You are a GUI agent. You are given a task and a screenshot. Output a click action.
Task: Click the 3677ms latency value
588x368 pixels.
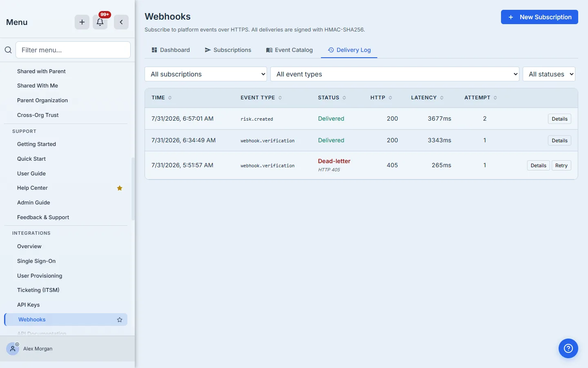pyautogui.click(x=439, y=119)
